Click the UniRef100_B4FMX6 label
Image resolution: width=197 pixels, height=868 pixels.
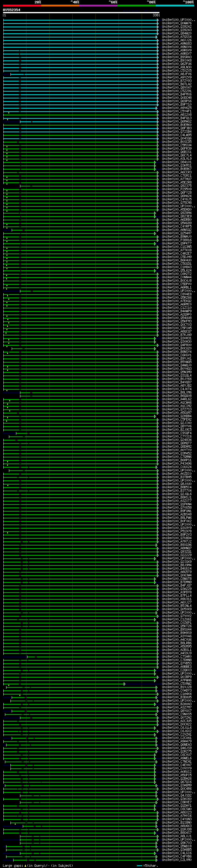click(177, 94)
